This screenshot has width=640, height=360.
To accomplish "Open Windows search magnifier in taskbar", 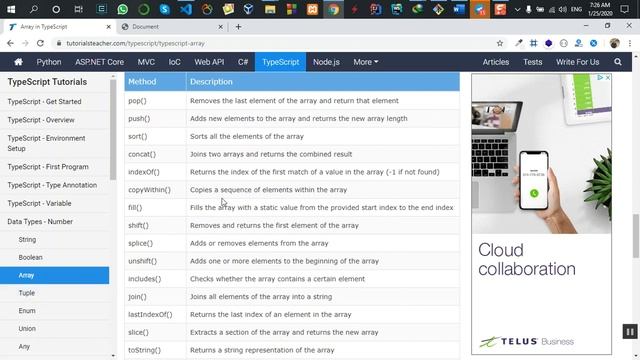I will pos(33,9).
